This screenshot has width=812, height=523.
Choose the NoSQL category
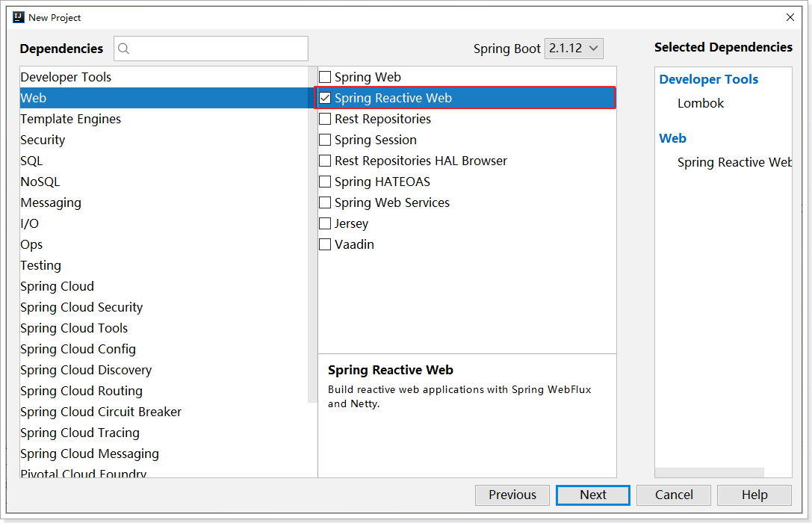164,182
